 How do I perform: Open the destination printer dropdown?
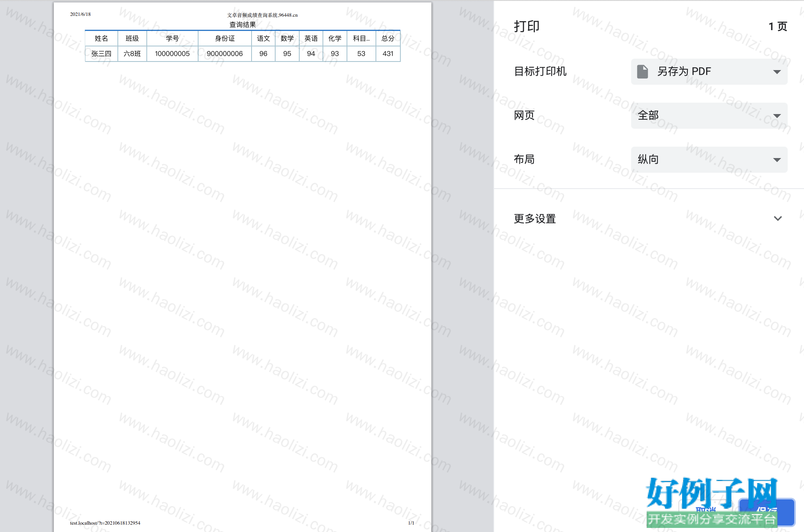click(709, 72)
